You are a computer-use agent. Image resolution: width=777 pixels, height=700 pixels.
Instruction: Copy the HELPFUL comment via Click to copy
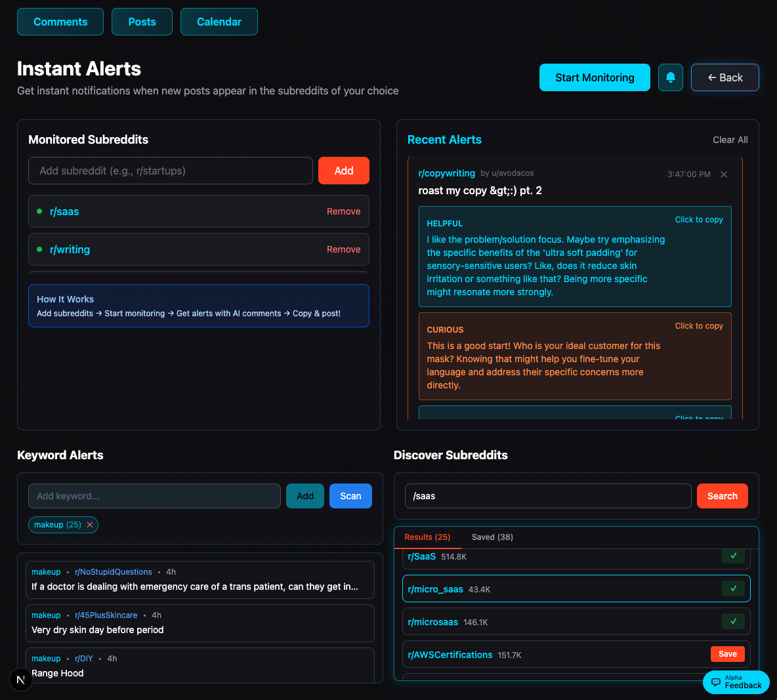[x=698, y=219]
